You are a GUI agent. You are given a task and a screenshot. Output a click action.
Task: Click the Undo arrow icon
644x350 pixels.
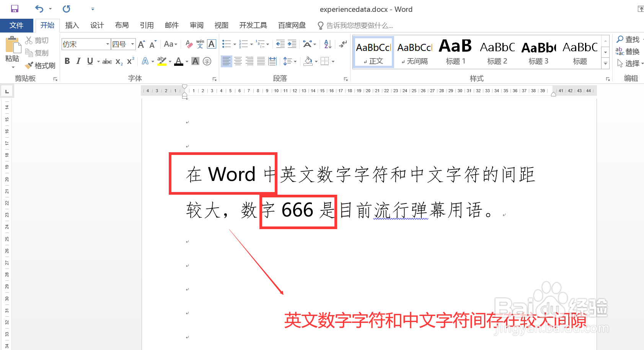(39, 9)
